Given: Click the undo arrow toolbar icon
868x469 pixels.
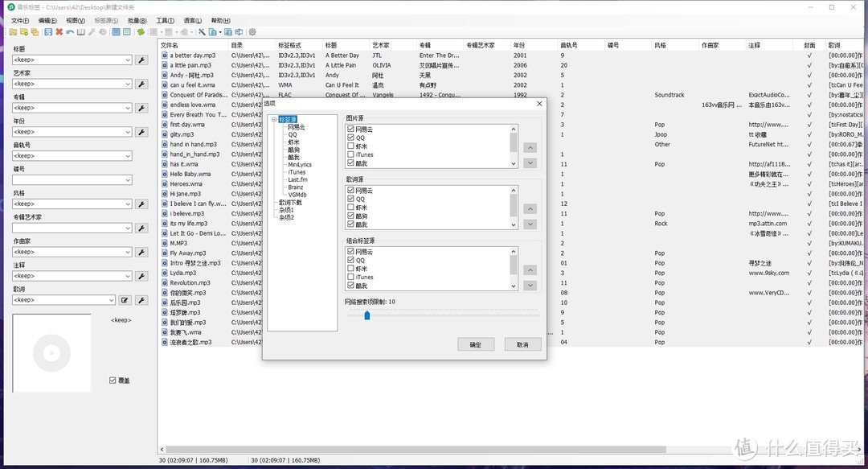Looking at the screenshot, I should coord(70,32).
